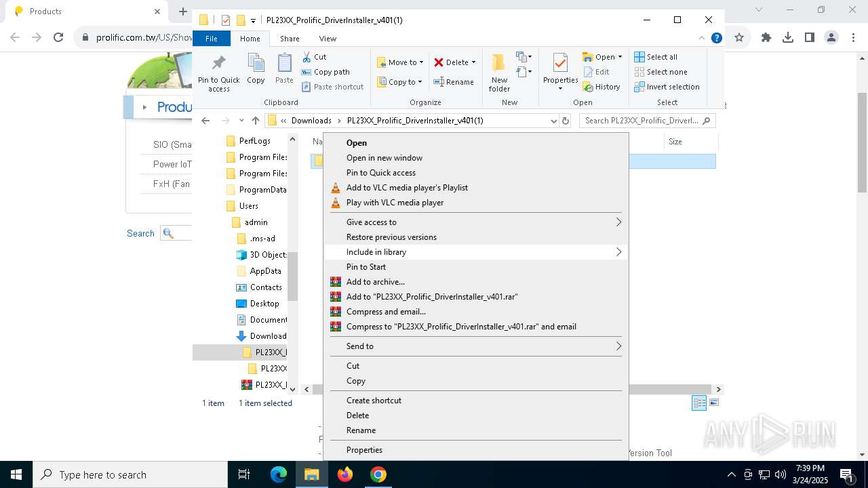Choose Pin to Start
The width and height of the screenshot is (868, 488).
tap(476, 267)
